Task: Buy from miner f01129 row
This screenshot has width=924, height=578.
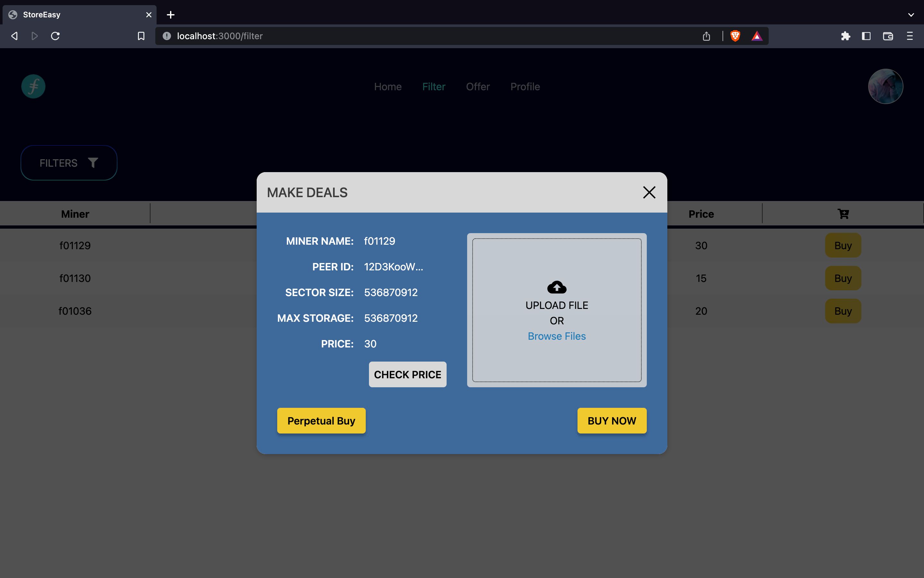Action: [843, 245]
